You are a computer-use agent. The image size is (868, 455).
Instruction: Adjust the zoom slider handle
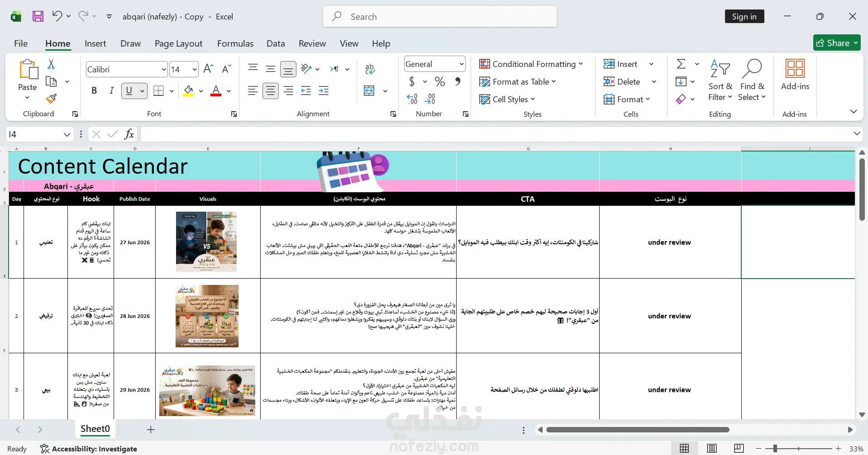coord(775,449)
